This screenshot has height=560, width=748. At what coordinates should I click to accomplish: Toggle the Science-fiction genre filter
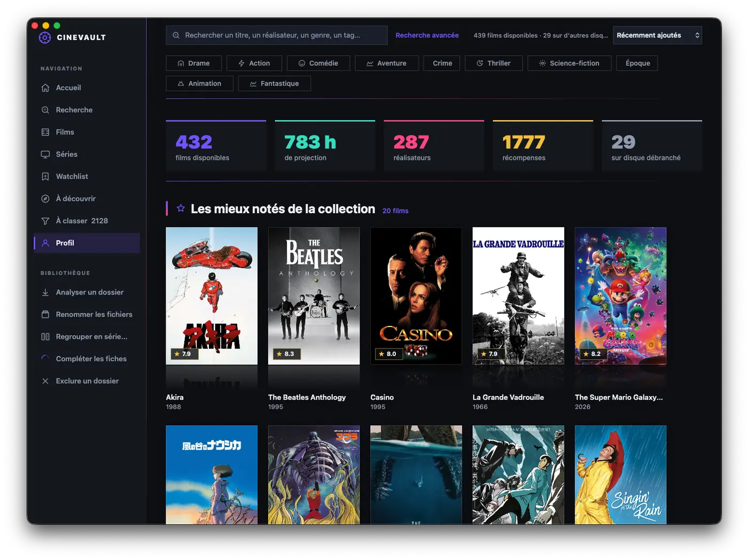pyautogui.click(x=569, y=63)
